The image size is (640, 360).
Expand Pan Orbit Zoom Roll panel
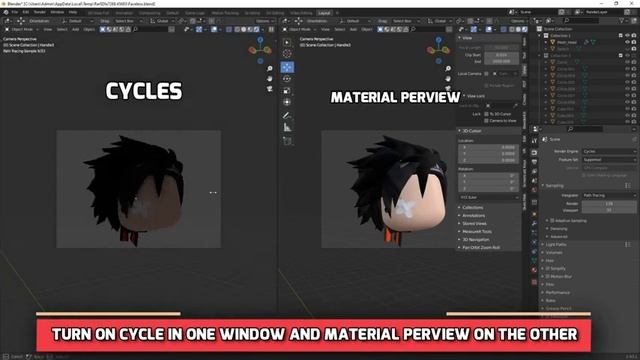[x=481, y=247]
